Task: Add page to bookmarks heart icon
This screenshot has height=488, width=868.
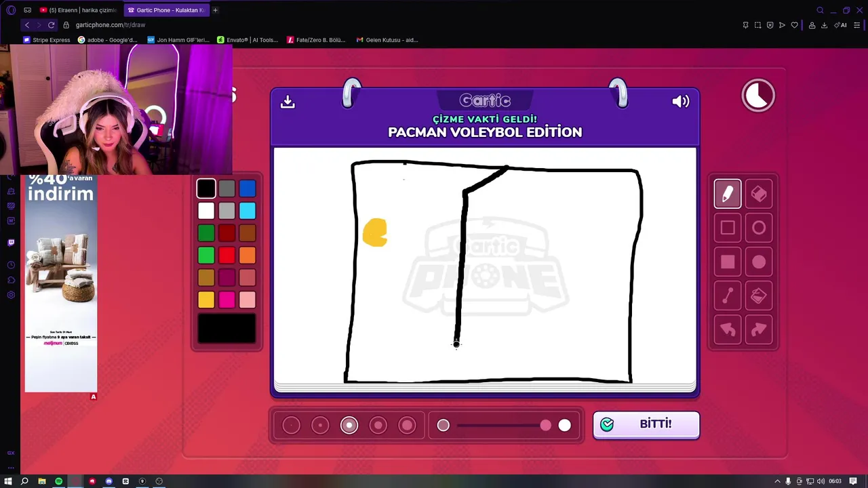Action: pyautogui.click(x=794, y=25)
